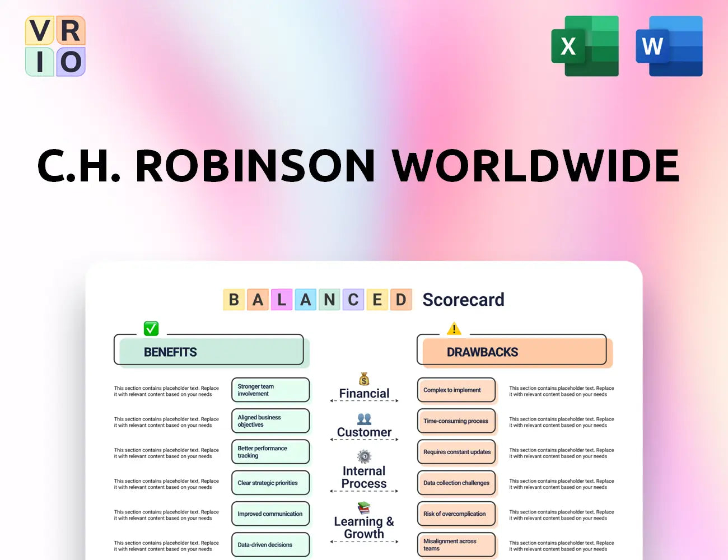Select the 'Complex to implement' drawback box
The image size is (728, 560).
coord(456,390)
